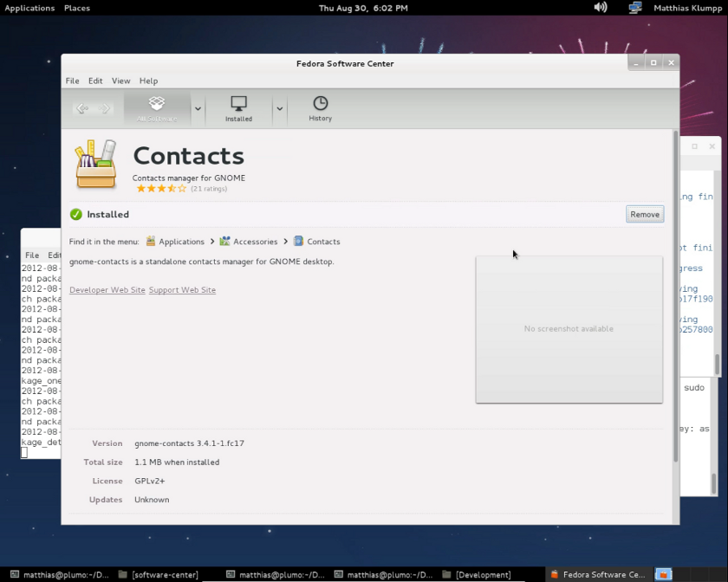This screenshot has height=582, width=728.
Task: Click the Contacts package box icon
Action: click(95, 165)
